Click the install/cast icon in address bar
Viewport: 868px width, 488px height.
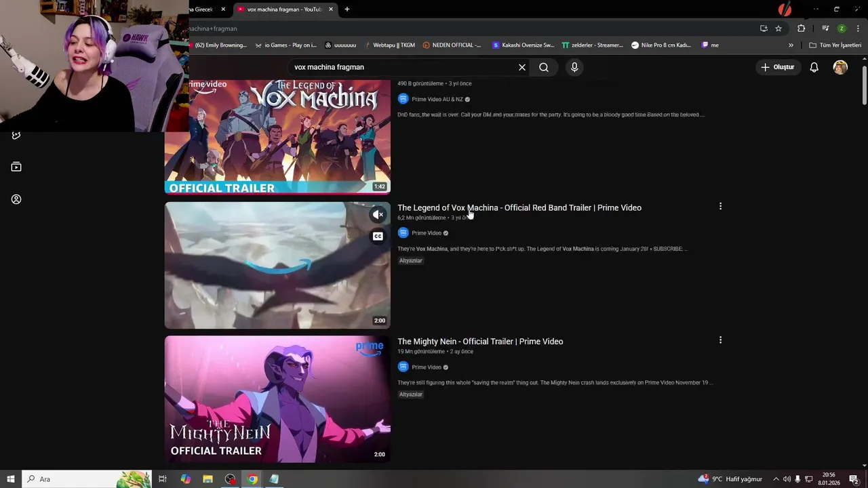(x=764, y=28)
